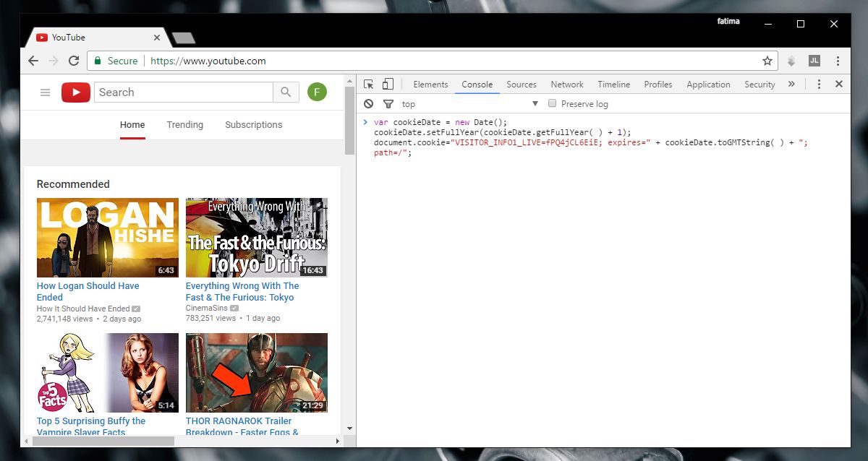Open the Network tab
Image resolution: width=868 pixels, height=461 pixels.
(x=567, y=85)
